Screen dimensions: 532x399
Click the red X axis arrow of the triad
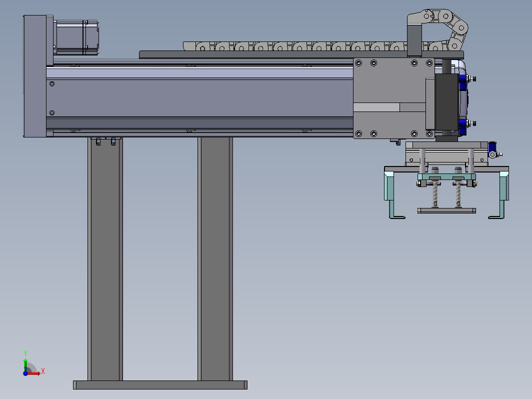[34, 373]
